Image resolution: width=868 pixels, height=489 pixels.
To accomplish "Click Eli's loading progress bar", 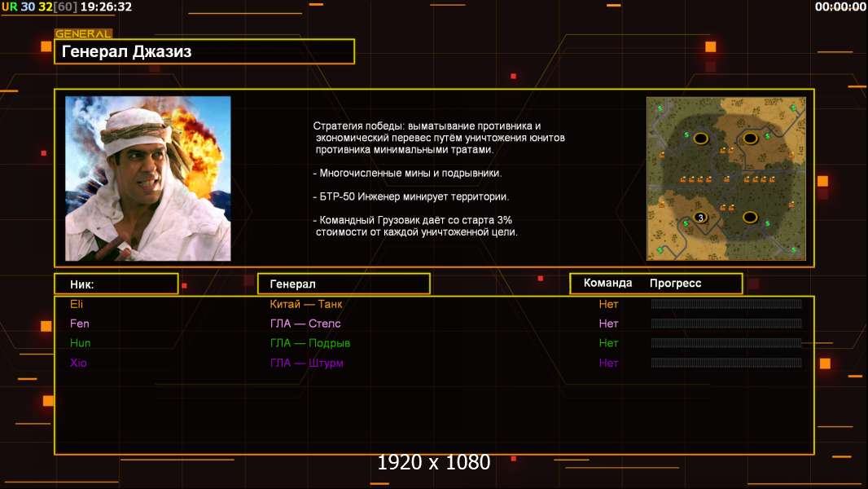I will [726, 303].
